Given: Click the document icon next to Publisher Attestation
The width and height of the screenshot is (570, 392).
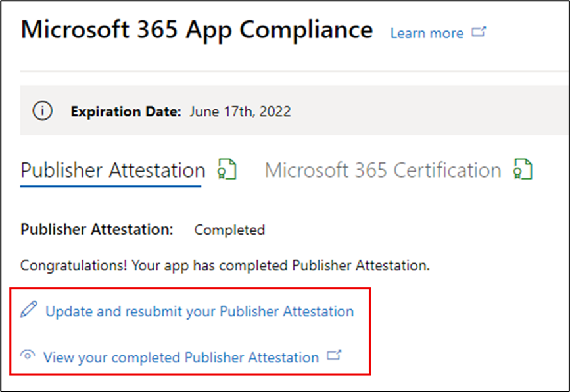Looking at the screenshot, I should 226,169.
